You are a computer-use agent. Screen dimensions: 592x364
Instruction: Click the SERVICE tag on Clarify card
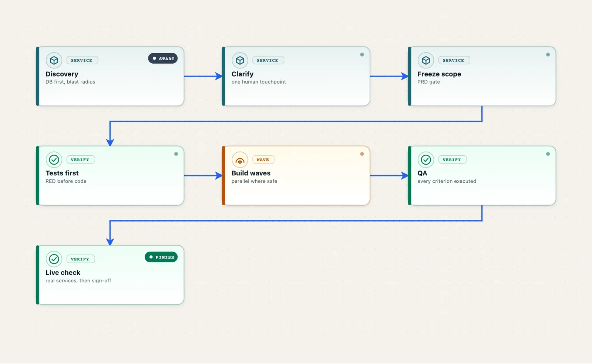(x=268, y=60)
